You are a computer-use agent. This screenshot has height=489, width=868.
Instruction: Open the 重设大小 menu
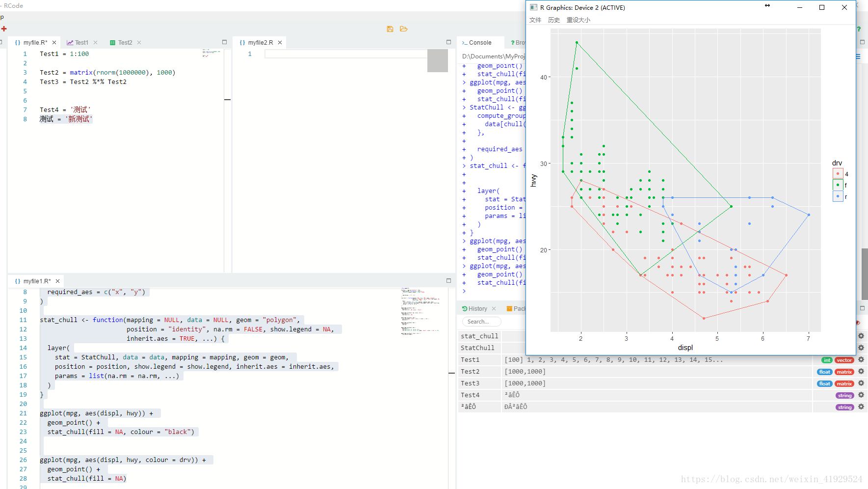tap(578, 20)
